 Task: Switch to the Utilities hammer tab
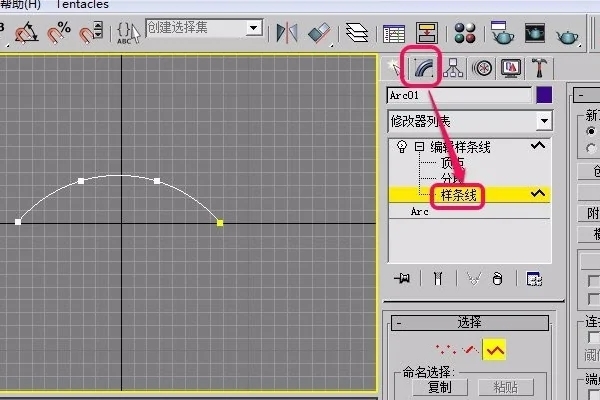[539, 68]
